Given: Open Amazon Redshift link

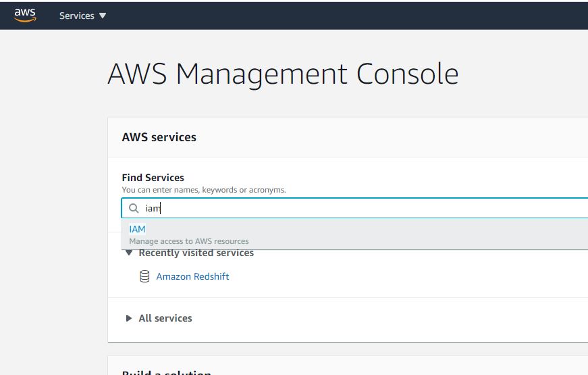Looking at the screenshot, I should click(192, 276).
